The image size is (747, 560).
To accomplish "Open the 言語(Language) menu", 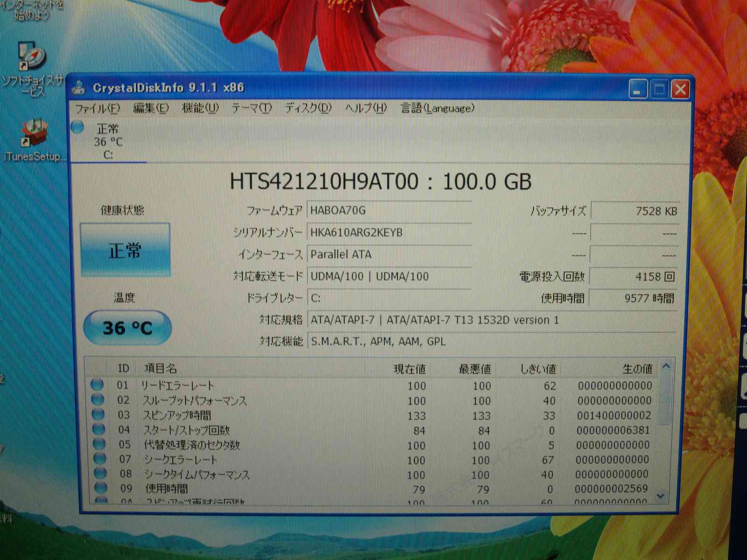I will point(437,108).
